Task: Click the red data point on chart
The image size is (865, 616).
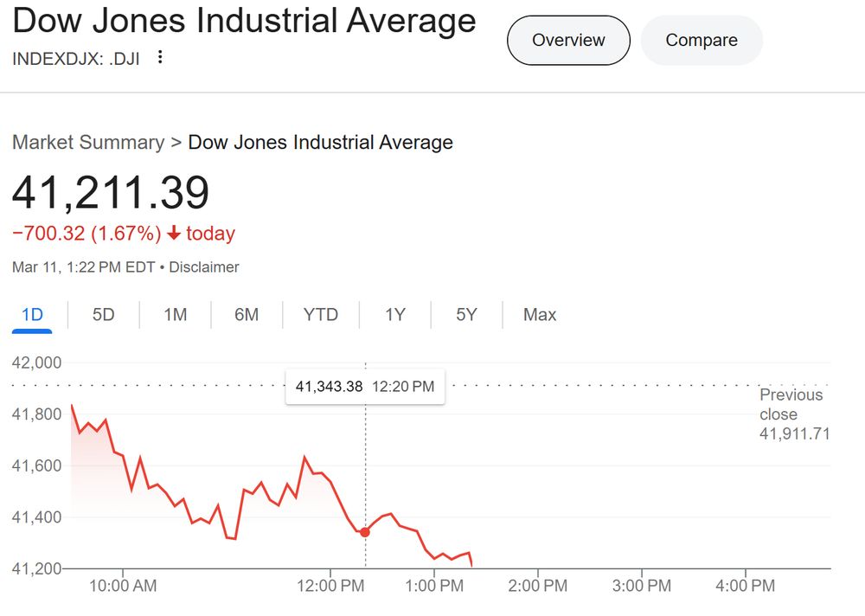Action: tap(365, 532)
